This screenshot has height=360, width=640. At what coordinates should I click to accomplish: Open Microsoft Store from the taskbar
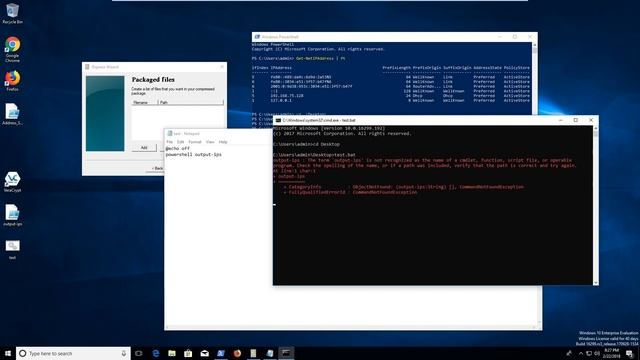(x=188, y=353)
